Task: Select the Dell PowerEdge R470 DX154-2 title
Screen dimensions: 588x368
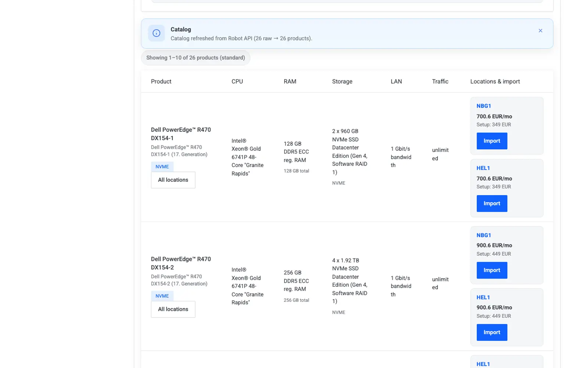Action: pyautogui.click(x=181, y=263)
